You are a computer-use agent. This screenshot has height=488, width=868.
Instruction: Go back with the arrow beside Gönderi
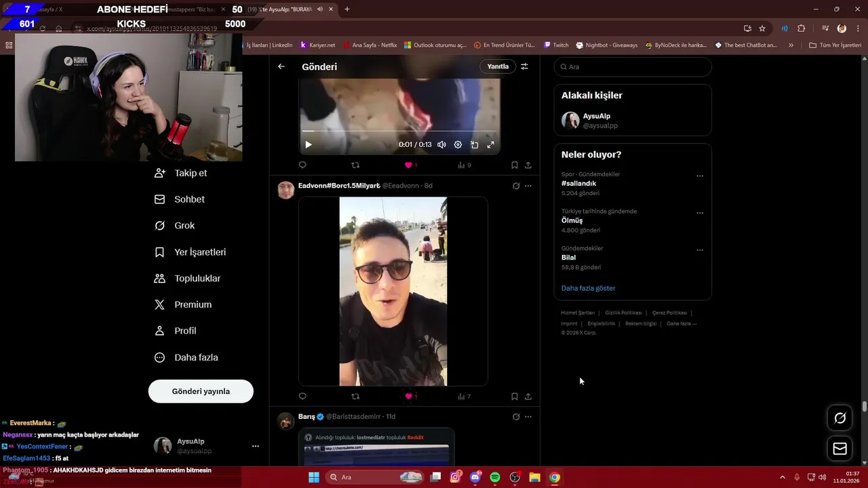(x=281, y=66)
